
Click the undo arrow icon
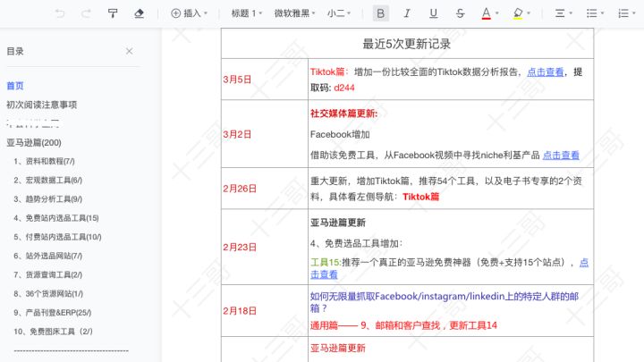60,13
